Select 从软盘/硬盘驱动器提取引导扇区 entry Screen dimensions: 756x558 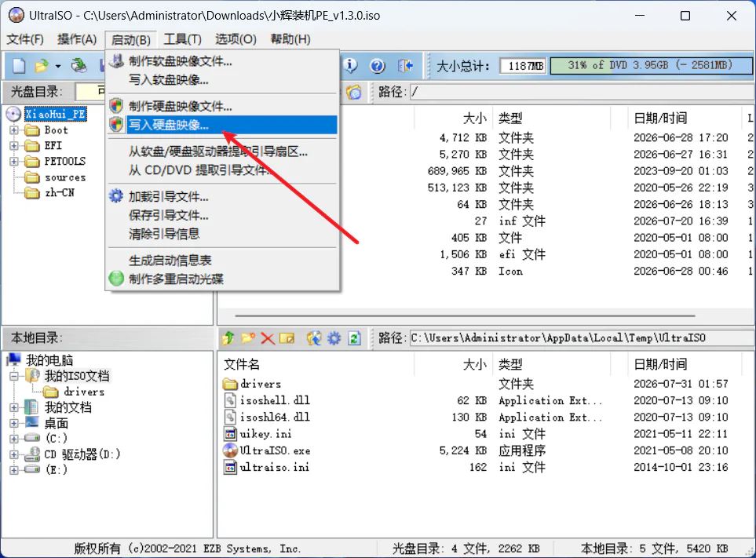pos(222,151)
